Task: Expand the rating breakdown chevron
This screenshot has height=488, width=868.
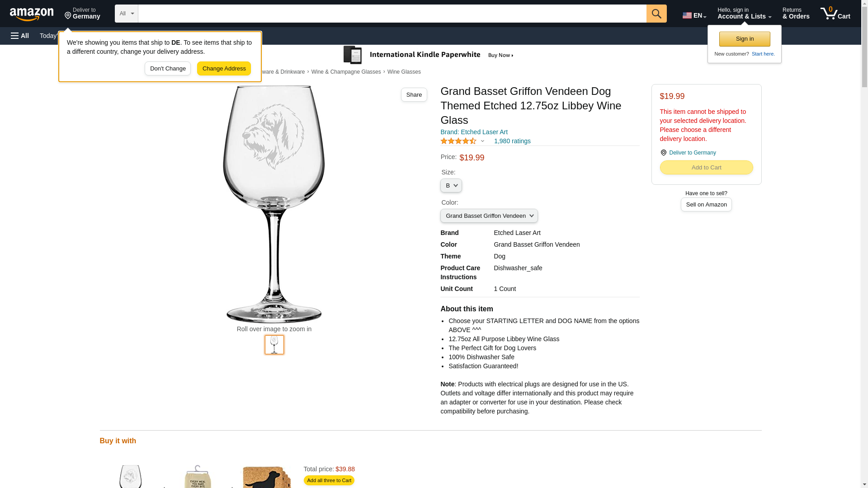Action: (482, 141)
